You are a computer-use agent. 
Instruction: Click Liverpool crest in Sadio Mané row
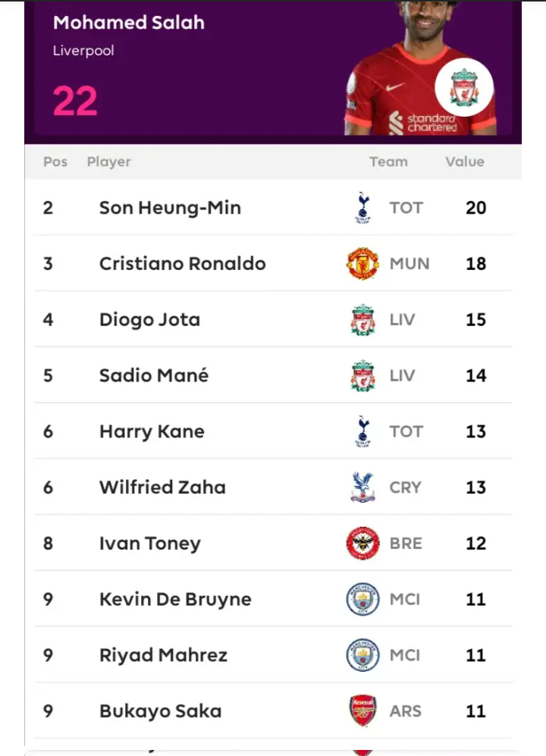click(362, 375)
